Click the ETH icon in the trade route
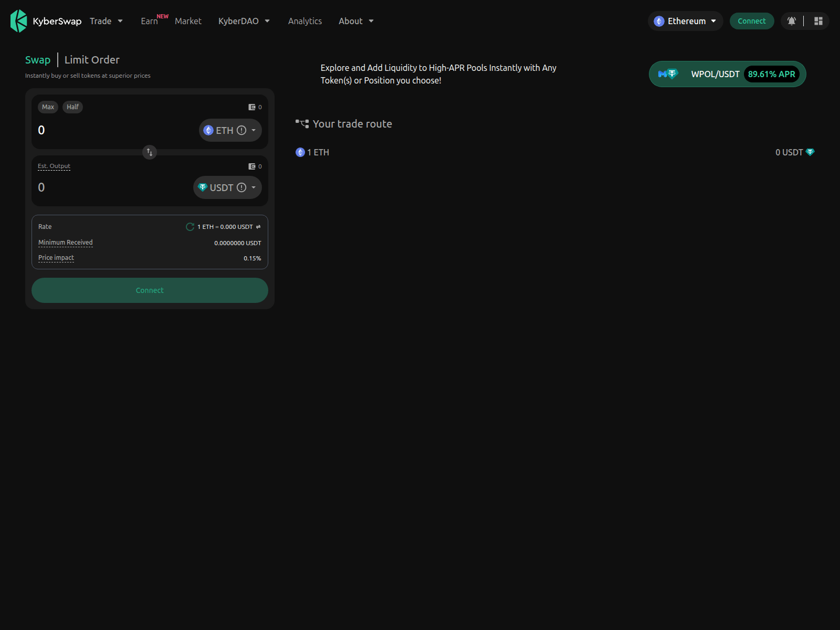Screen dimensions: 840x630 (300, 152)
